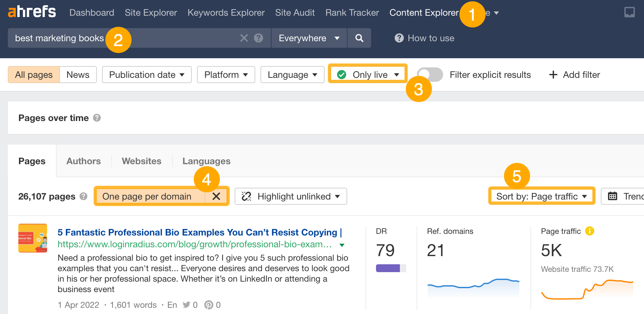Toggle Filter explicit results switch

coord(430,75)
